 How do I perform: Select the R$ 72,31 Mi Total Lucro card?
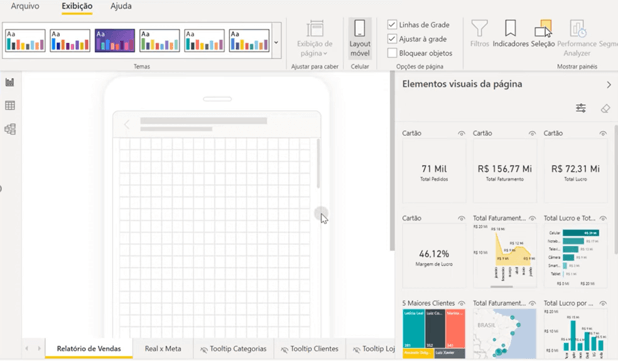(575, 171)
